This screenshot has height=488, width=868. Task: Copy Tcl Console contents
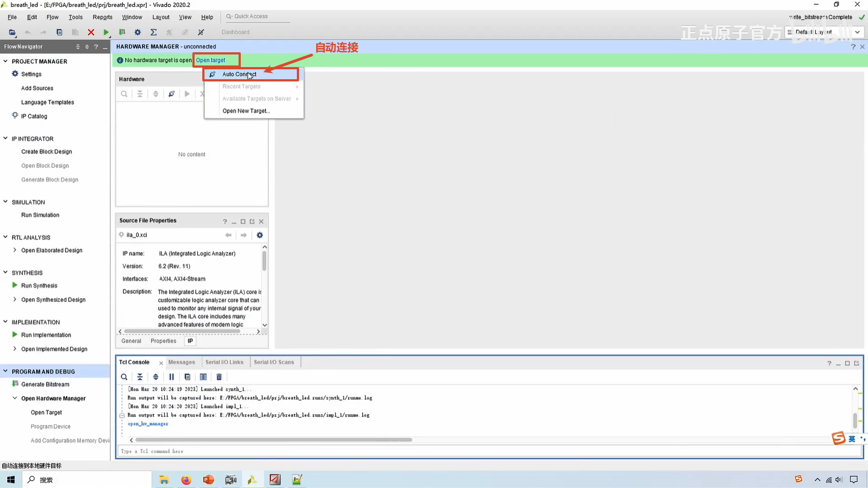[187, 377]
